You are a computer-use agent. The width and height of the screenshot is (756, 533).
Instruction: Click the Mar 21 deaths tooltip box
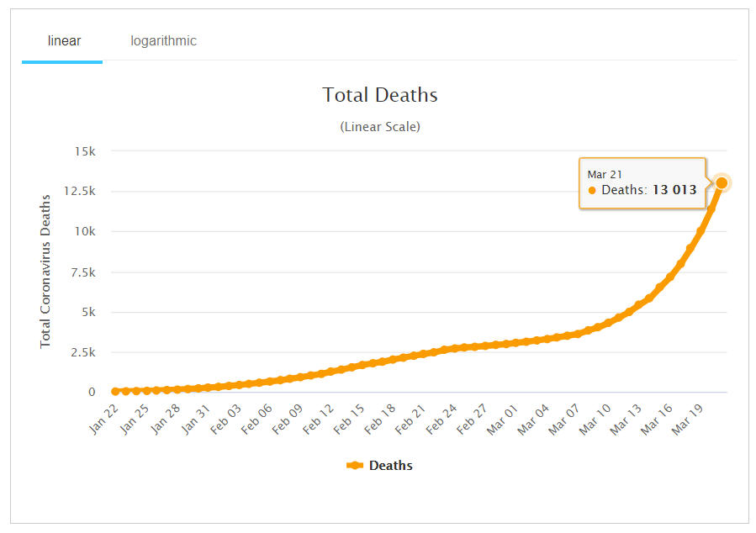click(x=642, y=182)
